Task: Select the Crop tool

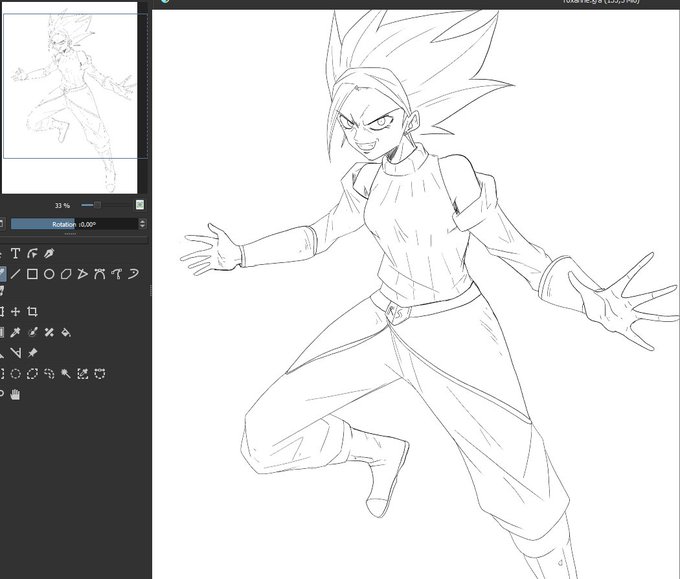Action: click(32, 312)
